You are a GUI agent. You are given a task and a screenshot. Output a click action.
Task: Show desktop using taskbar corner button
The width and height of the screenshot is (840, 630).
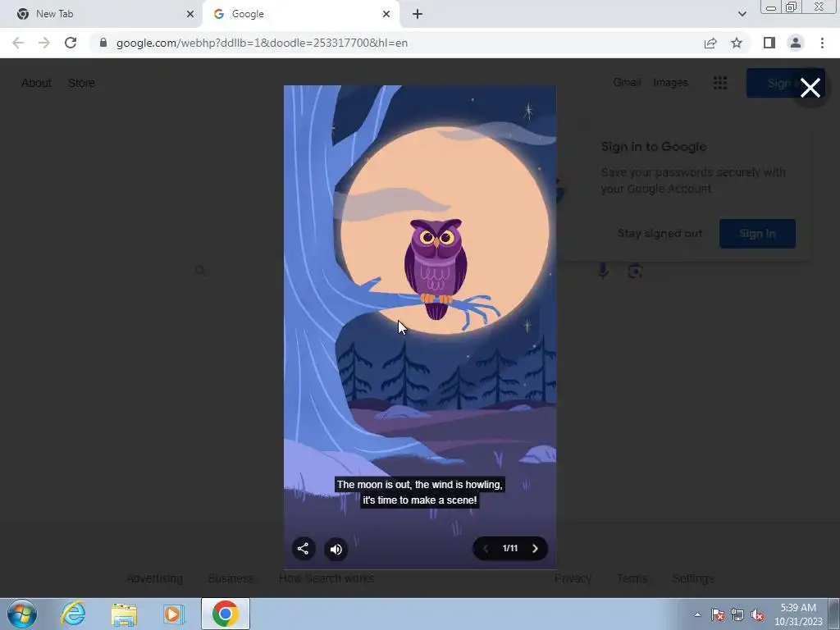pos(834,614)
